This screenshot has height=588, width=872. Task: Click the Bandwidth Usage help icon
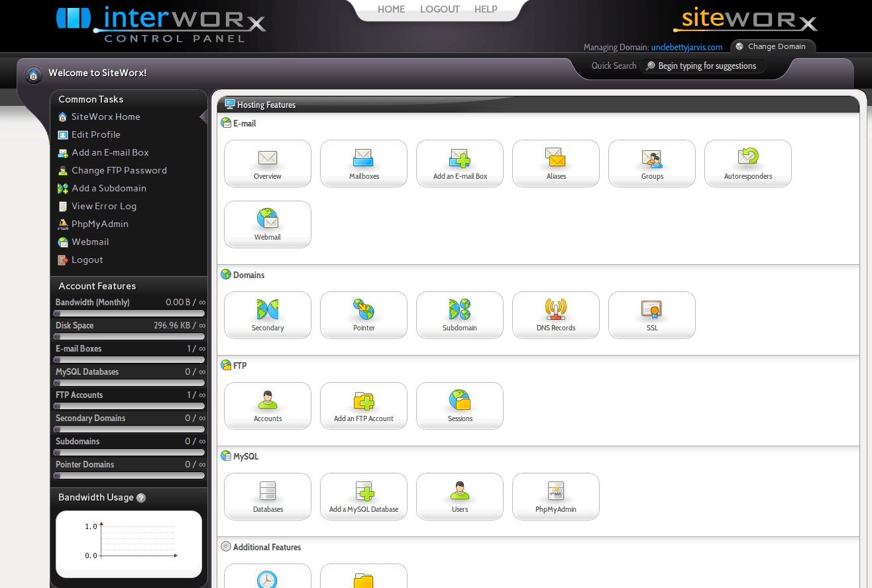tap(141, 498)
